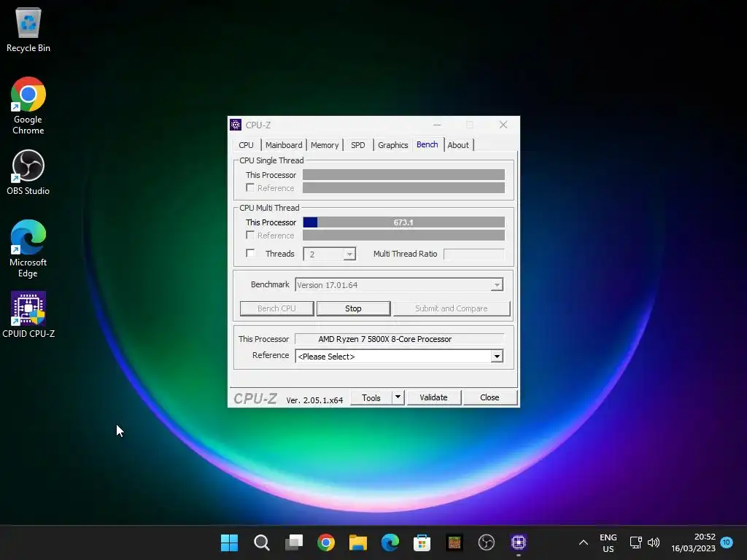Open Minecraft icon in taskbar
The height and width of the screenshot is (560, 747).
454,542
